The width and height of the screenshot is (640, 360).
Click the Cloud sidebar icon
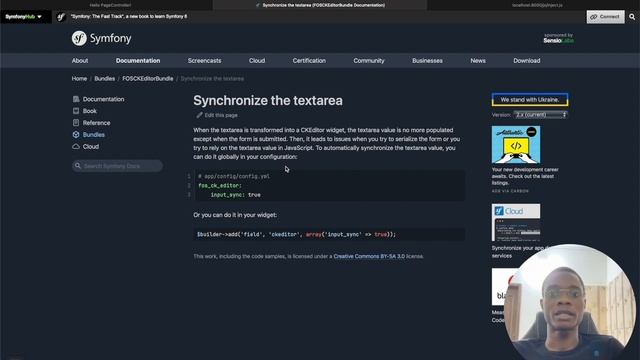point(76,147)
